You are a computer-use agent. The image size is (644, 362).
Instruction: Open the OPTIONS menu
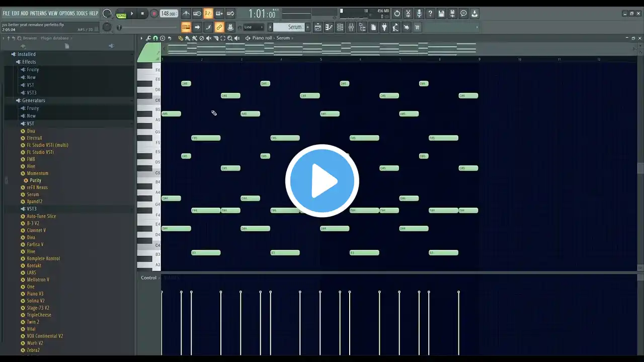pos(67,14)
